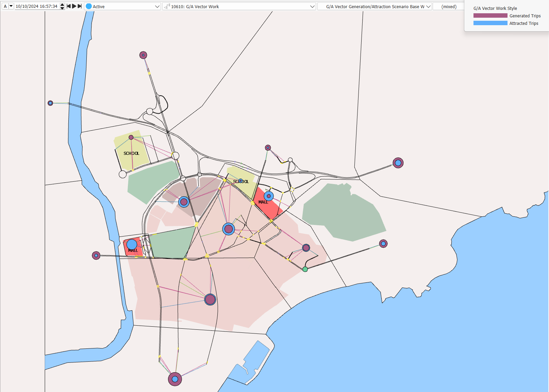
Task: Open the '10610: G/A Vector Work' dropdown
Action: pyautogui.click(x=312, y=6)
